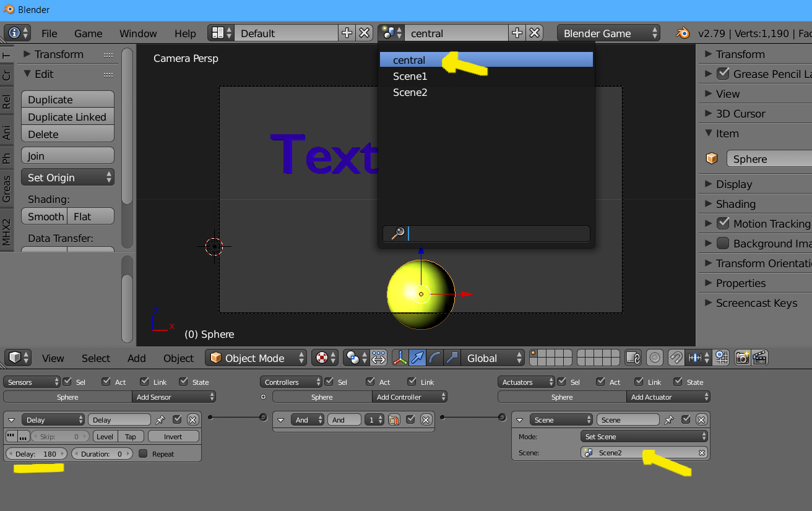Viewport: 812px width, 511px height.
Task: Delete the Default screen layout
Action: click(x=365, y=33)
